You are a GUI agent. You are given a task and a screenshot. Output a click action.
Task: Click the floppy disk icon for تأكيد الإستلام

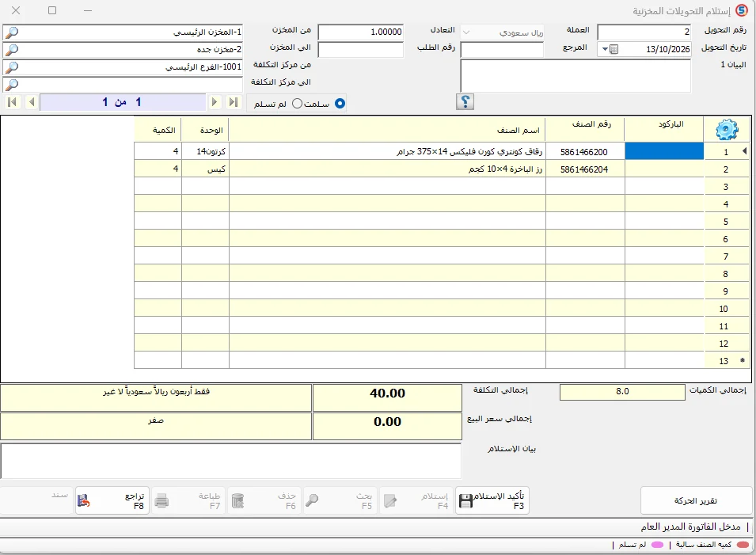tap(465, 501)
